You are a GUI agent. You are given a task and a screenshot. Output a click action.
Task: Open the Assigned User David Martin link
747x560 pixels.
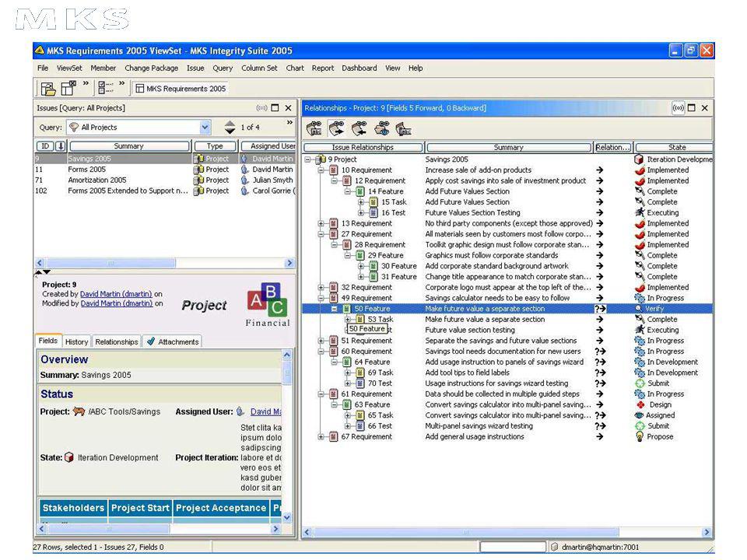266,412
